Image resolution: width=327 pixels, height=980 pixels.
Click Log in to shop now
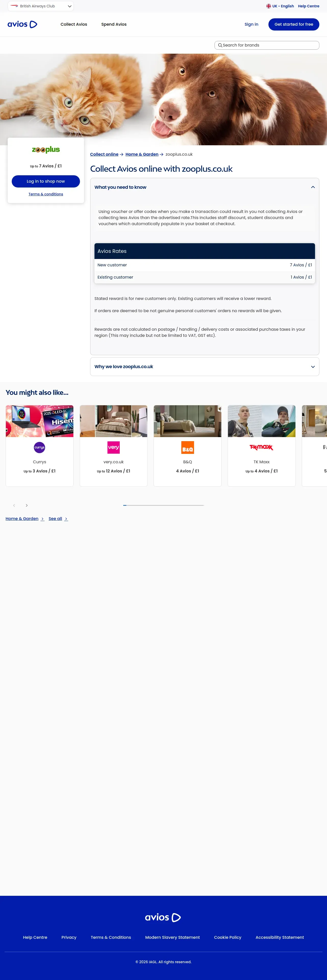[46, 181]
